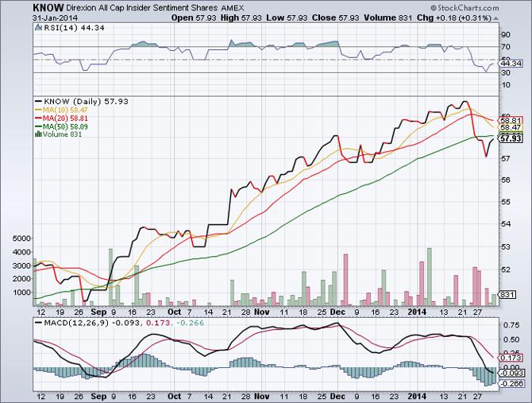
Task: Click the Volume legend bar icon
Action: pyautogui.click(x=38, y=134)
